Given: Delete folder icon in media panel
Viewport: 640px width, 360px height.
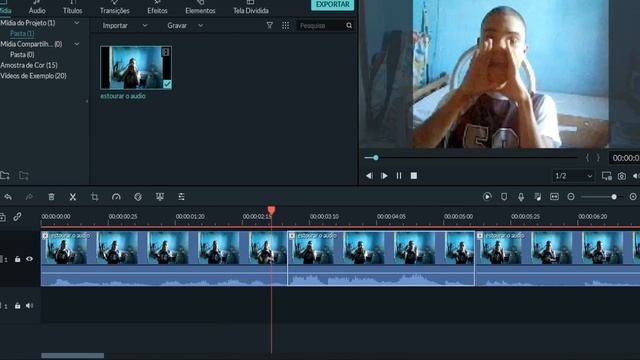Looking at the screenshot, I should pyautogui.click(x=24, y=176).
